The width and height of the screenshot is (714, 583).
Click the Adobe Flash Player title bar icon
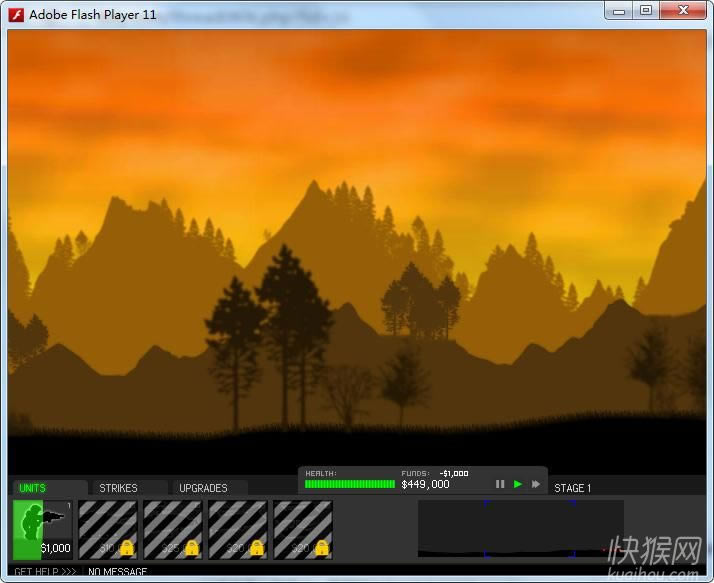pyautogui.click(x=17, y=14)
